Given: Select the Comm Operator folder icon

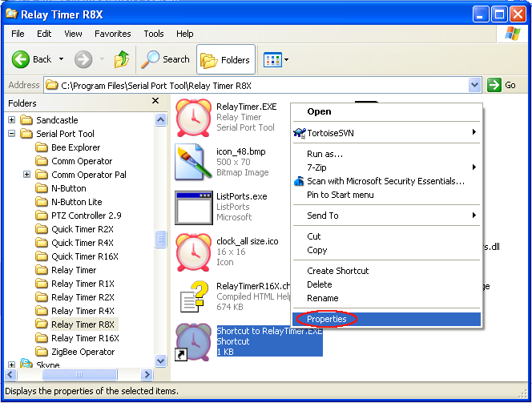Looking at the screenshot, I should pos(42,161).
